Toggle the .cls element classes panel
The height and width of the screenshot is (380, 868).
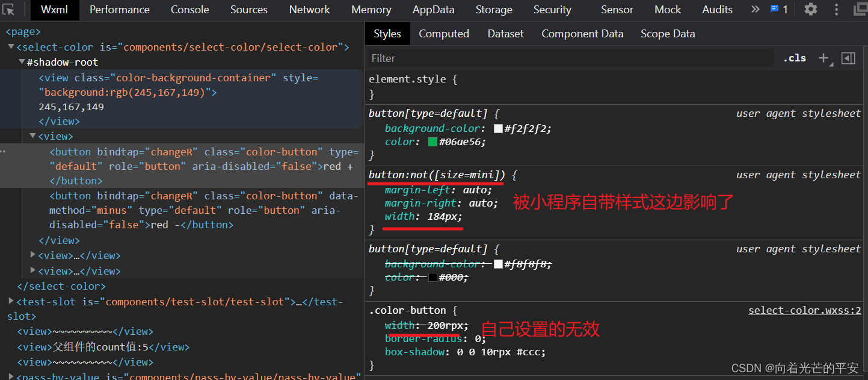[x=795, y=58]
